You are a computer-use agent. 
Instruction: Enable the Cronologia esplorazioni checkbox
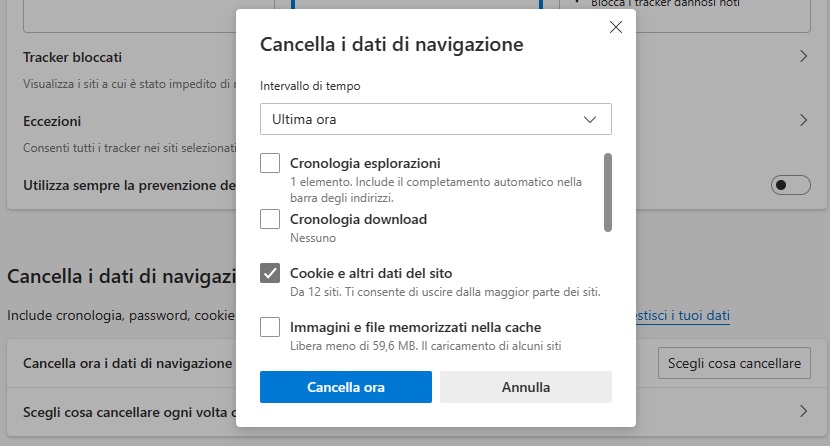[270, 163]
